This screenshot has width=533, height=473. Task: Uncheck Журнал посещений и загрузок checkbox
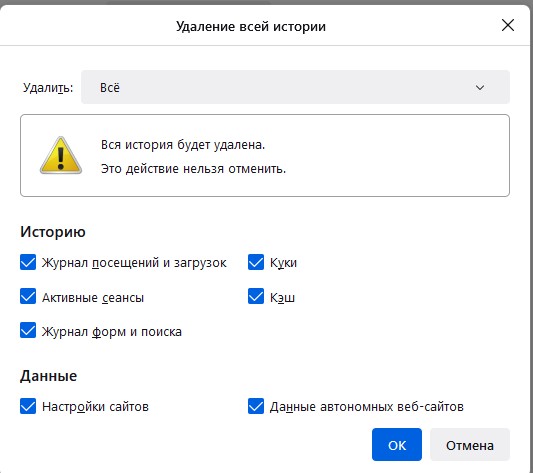(x=28, y=262)
